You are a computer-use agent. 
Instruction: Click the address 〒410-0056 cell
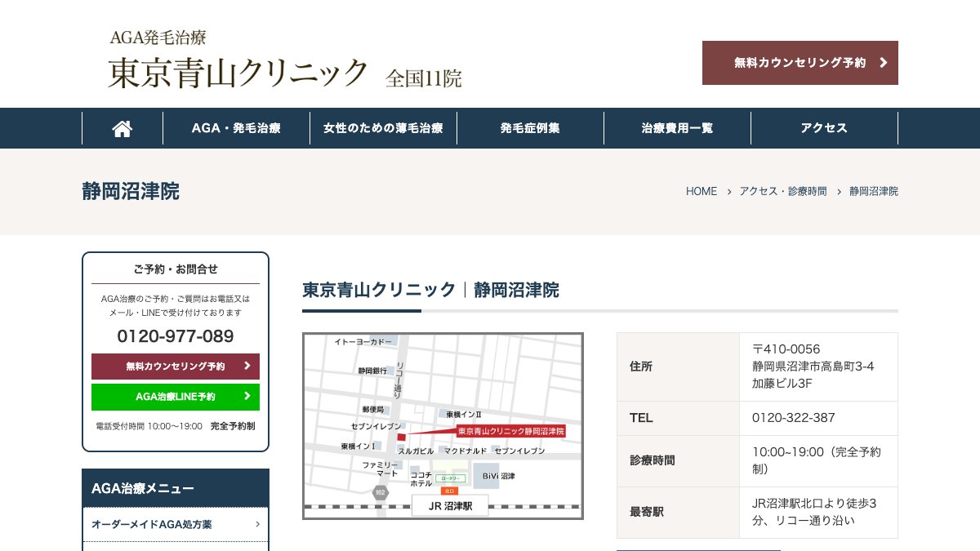[818, 367]
